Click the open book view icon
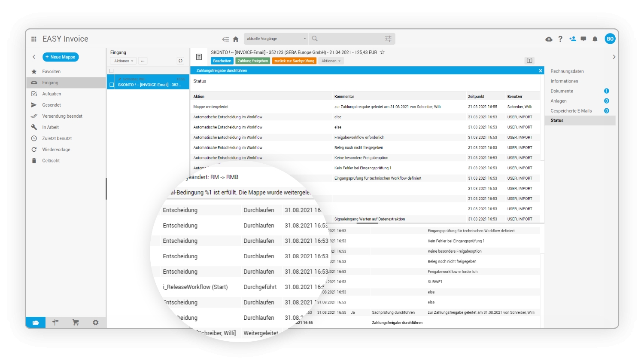Image resolution: width=644 pixels, height=358 pixels. (529, 61)
